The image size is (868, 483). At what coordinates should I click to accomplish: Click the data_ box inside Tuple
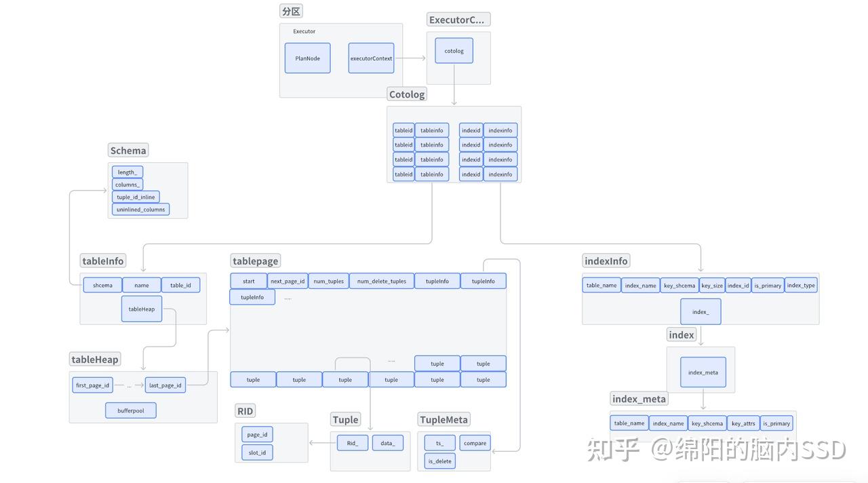pyautogui.click(x=387, y=442)
